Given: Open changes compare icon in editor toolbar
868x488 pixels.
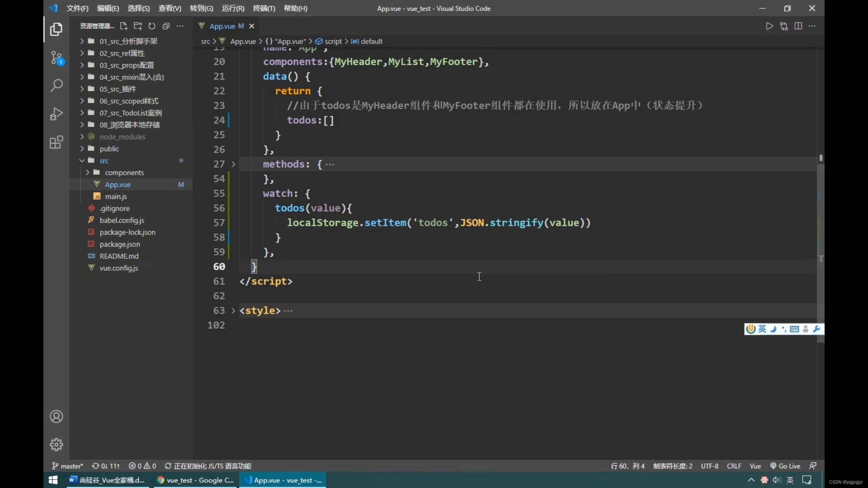Looking at the screenshot, I should 784,26.
